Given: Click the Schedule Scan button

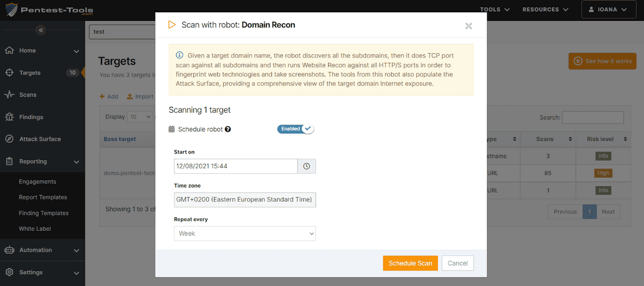Looking at the screenshot, I should point(410,263).
